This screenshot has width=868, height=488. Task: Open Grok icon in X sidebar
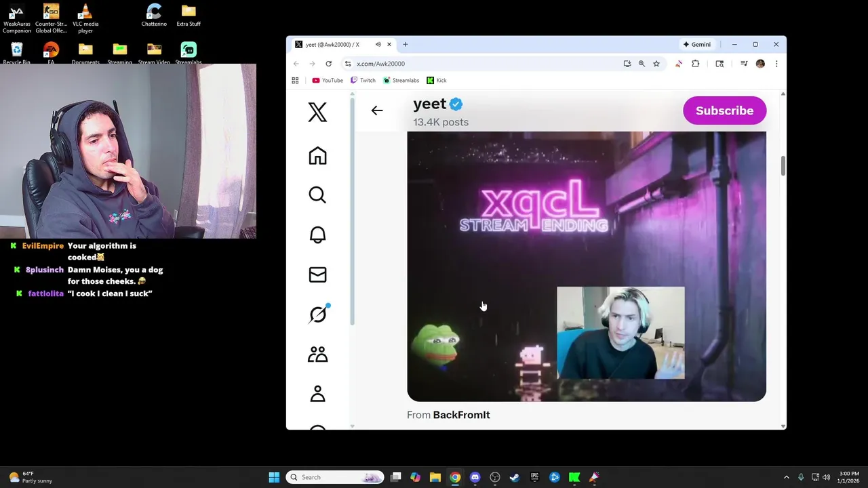pos(317,314)
